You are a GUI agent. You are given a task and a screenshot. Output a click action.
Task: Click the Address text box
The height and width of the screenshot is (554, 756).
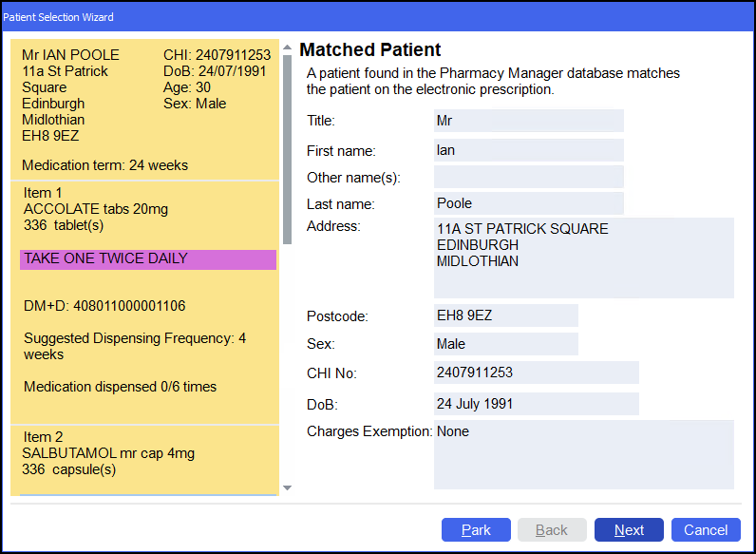click(x=583, y=258)
